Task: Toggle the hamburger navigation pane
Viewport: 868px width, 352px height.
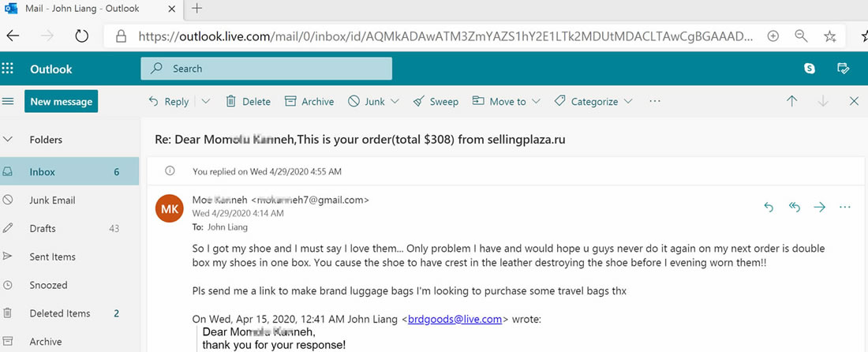Action: coord(9,101)
